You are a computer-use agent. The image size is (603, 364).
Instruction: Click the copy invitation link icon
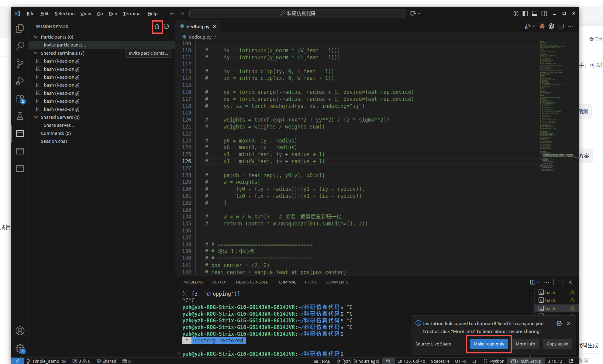(x=157, y=27)
